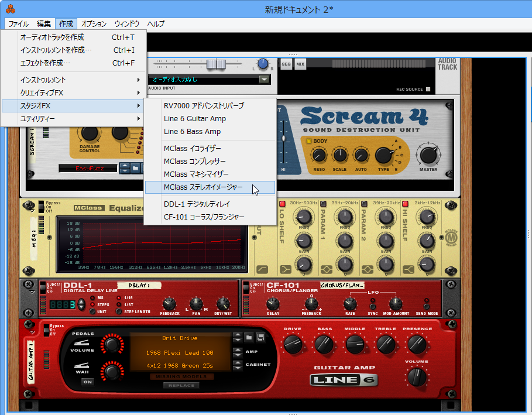Viewport: 532px width, 415px height.
Task: Choose MClass ステレオイメージャー entry
Action: [x=210, y=187]
